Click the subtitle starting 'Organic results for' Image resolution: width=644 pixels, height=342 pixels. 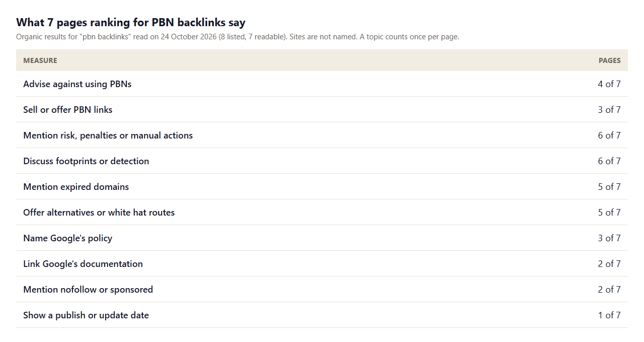237,37
